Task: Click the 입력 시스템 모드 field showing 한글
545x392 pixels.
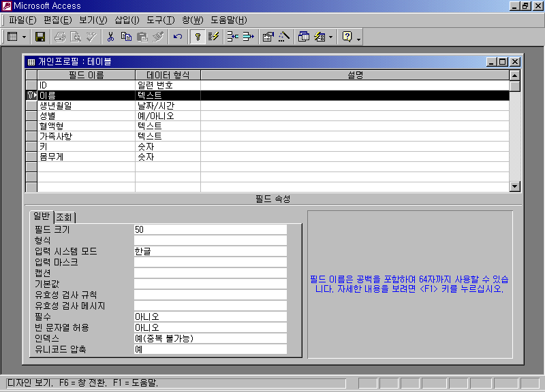Action: coord(211,251)
